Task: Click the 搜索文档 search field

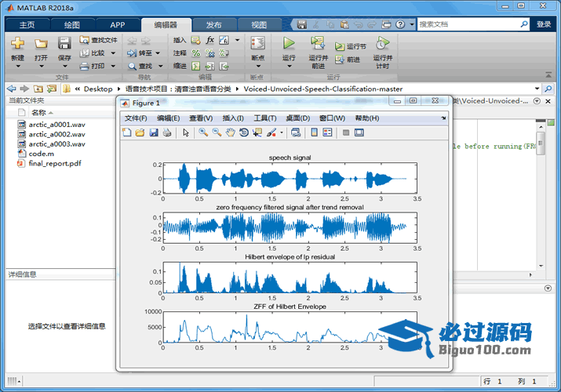Action: tap(468, 24)
